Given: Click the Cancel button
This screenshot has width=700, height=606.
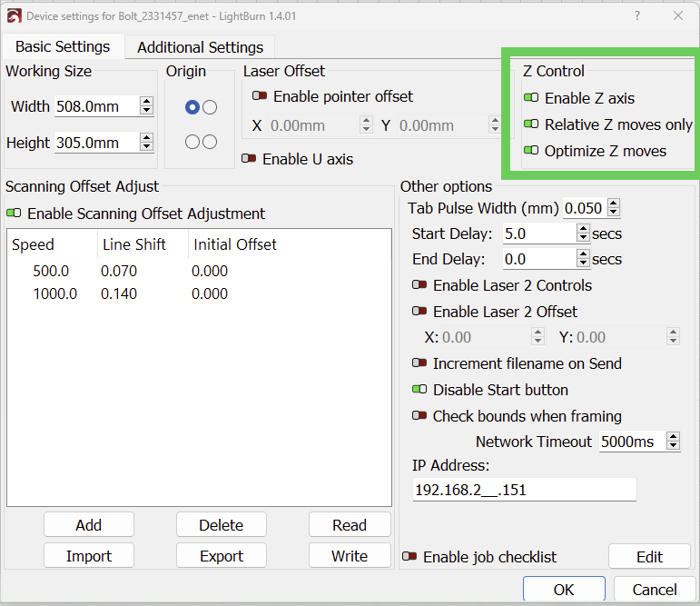Looking at the screenshot, I should pos(655,589).
